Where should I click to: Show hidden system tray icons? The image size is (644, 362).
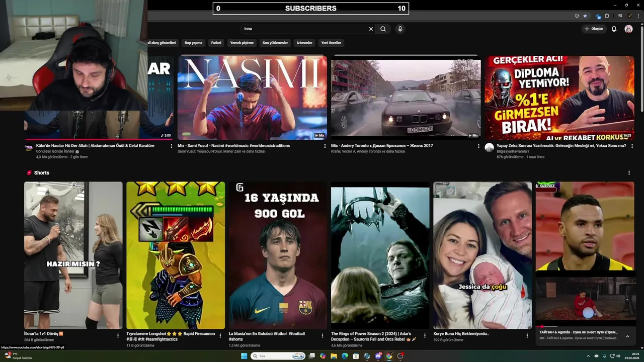589,356
